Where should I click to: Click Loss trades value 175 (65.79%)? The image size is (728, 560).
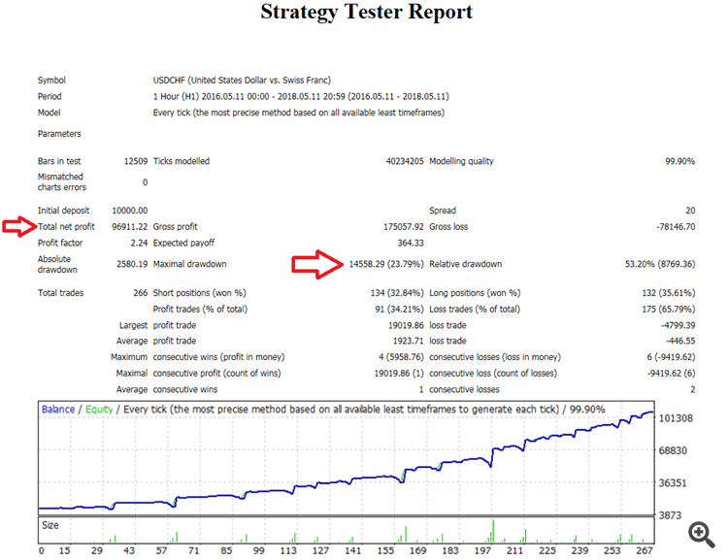pyautogui.click(x=668, y=310)
